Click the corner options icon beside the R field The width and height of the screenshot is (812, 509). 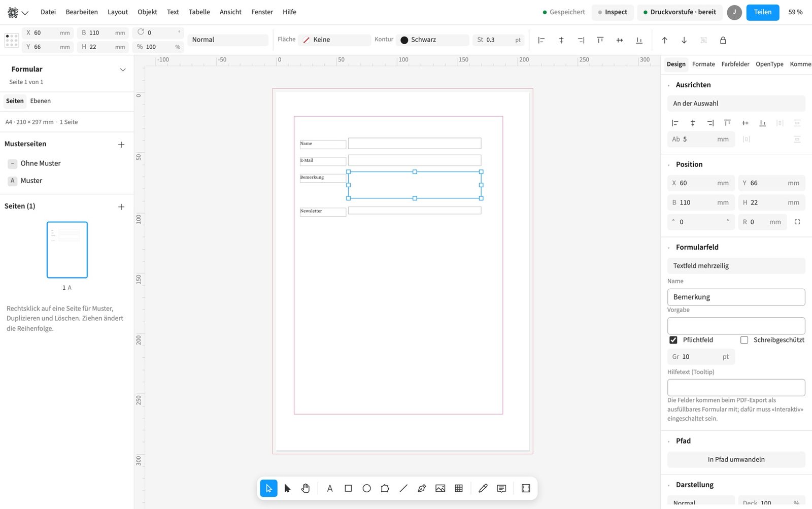797,222
